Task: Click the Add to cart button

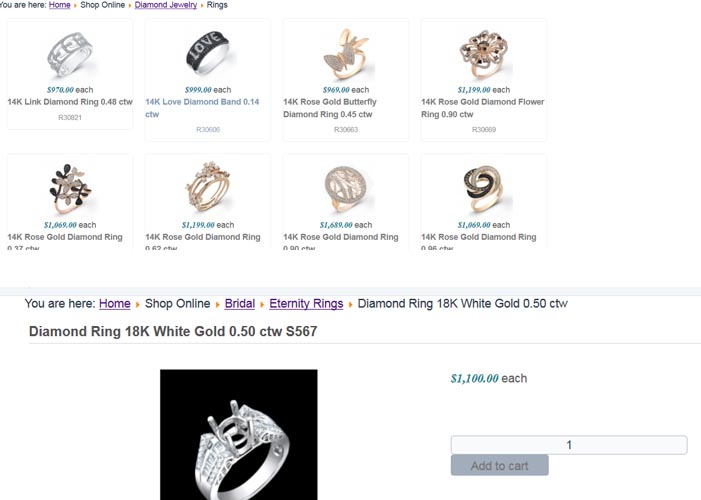Action: [499, 466]
